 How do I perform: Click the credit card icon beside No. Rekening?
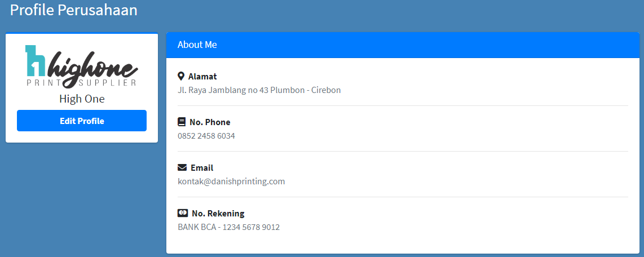[x=183, y=213]
